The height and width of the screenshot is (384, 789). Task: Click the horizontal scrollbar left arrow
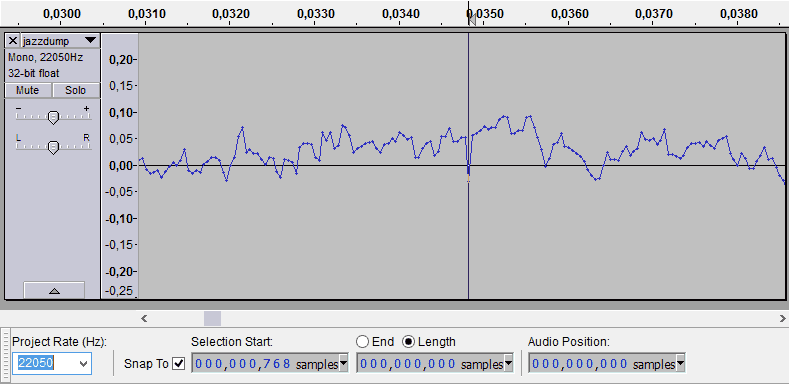pos(144,318)
